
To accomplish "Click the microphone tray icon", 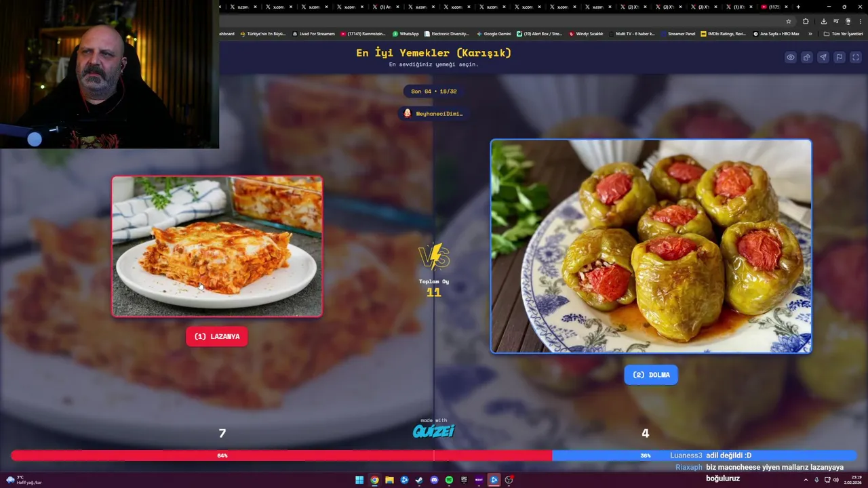I will 816,480.
